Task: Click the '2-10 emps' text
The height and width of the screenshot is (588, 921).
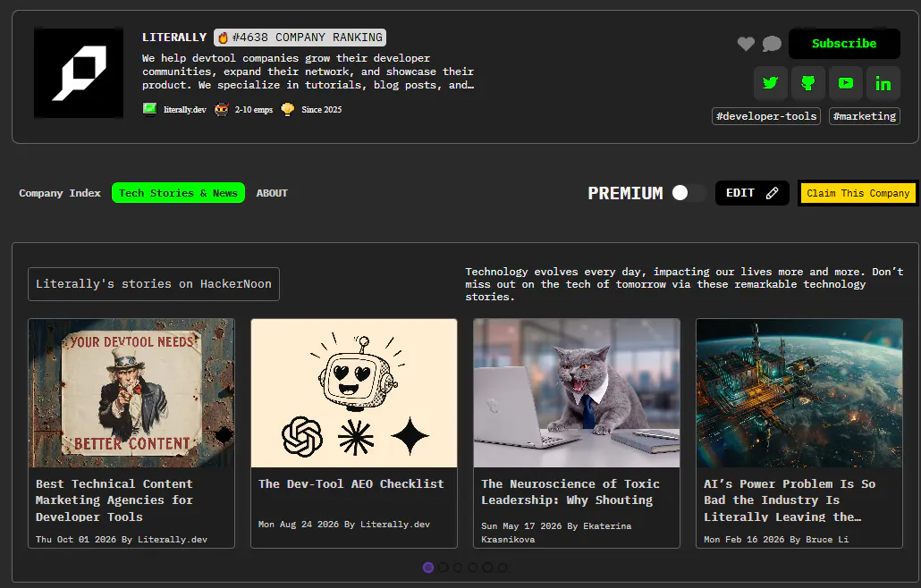Action: [254, 110]
